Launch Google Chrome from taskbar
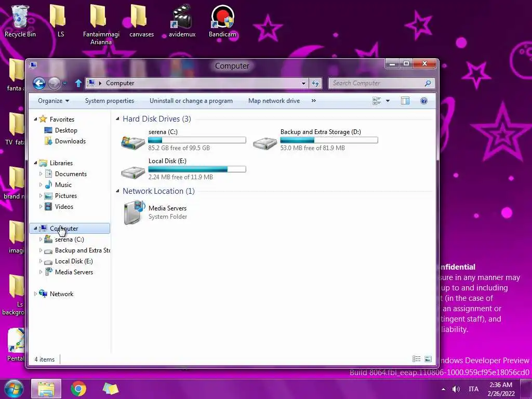532x399 pixels. (x=78, y=389)
